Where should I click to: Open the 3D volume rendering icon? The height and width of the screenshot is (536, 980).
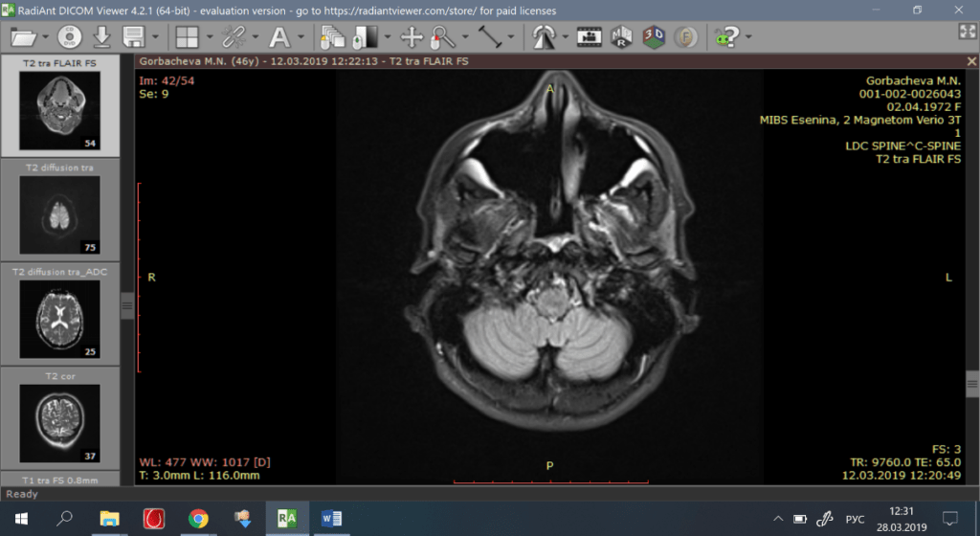[x=654, y=37]
